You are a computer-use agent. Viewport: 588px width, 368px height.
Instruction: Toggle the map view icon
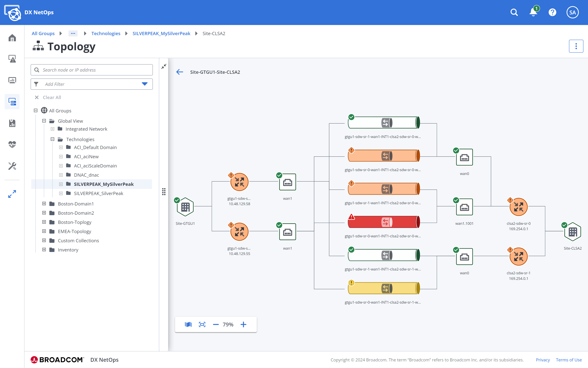pos(188,324)
